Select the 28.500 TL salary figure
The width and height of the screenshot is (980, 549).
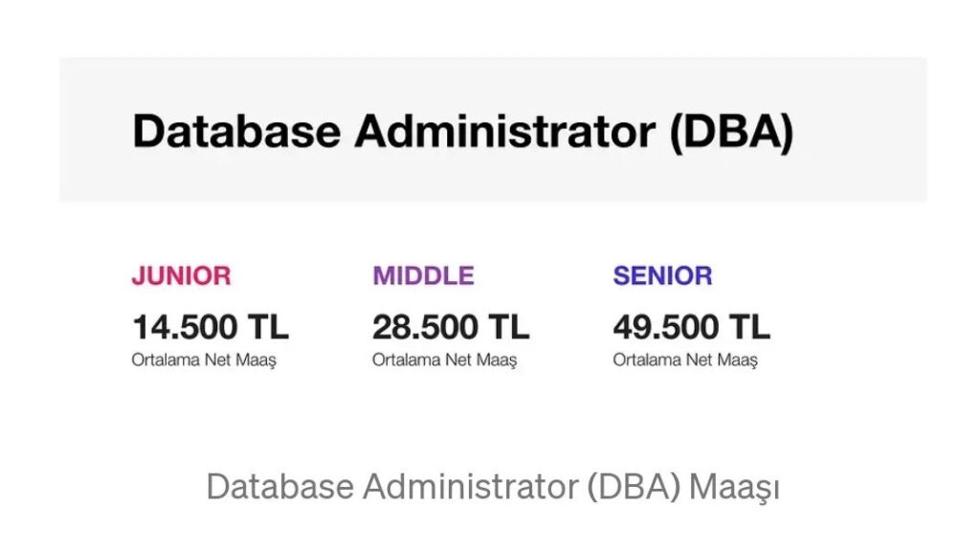click(x=450, y=327)
